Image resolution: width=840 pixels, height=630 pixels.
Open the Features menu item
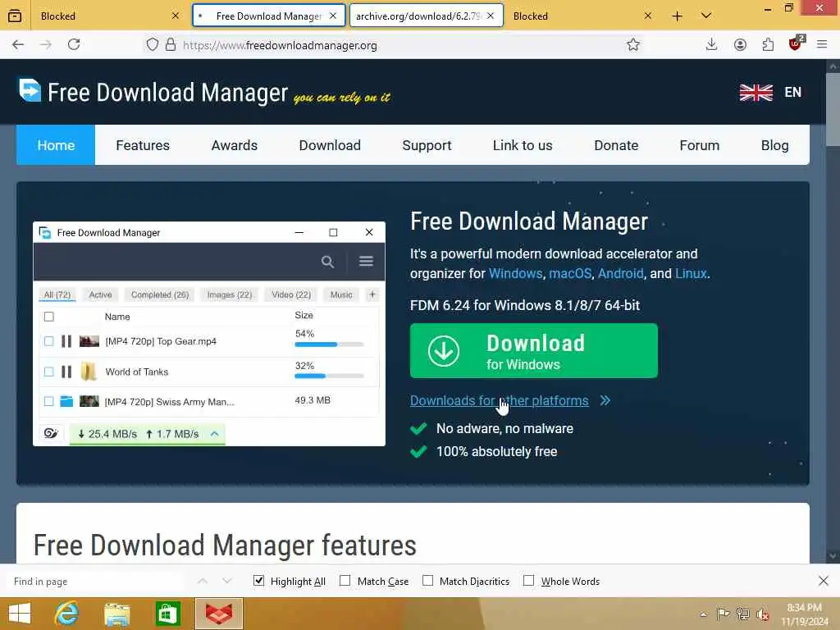tap(143, 145)
